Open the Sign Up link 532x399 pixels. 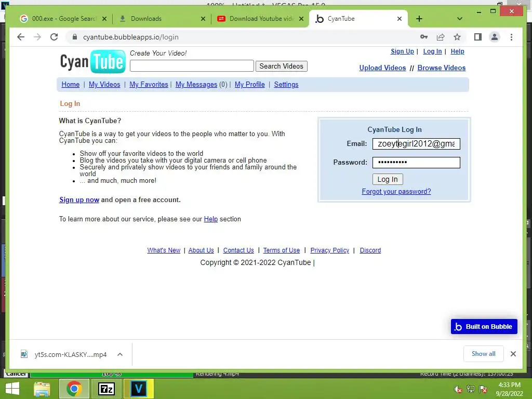pos(402,51)
